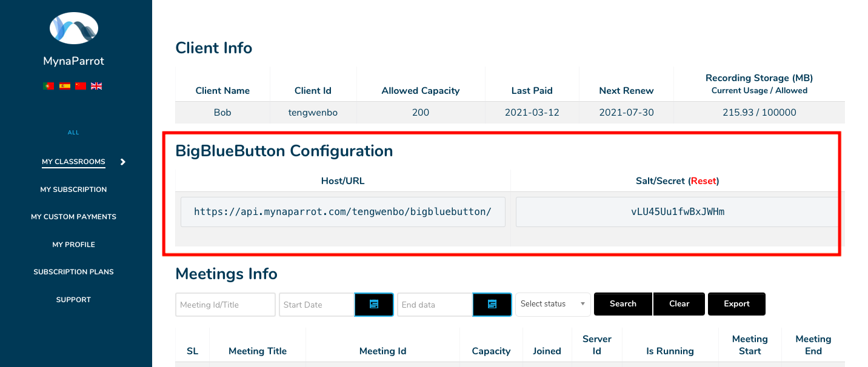This screenshot has height=367, width=868.
Task: Click the Meetings Info heading
Action: [226, 274]
